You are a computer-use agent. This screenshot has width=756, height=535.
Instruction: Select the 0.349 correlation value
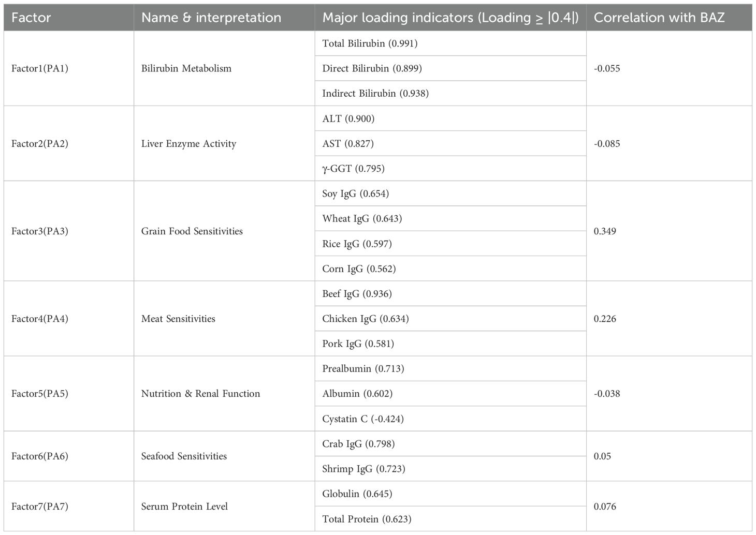(x=605, y=231)
